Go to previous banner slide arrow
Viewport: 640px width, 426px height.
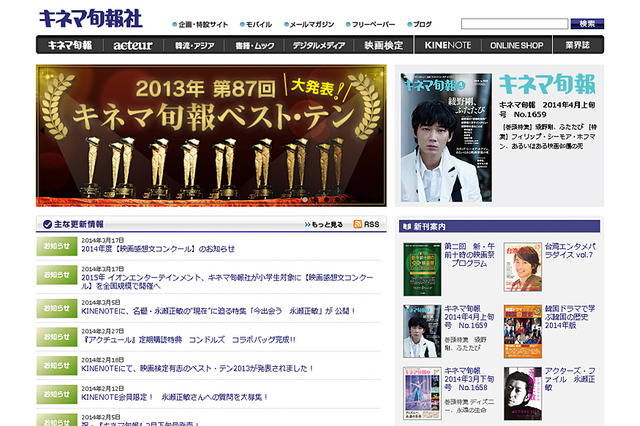(x=41, y=131)
